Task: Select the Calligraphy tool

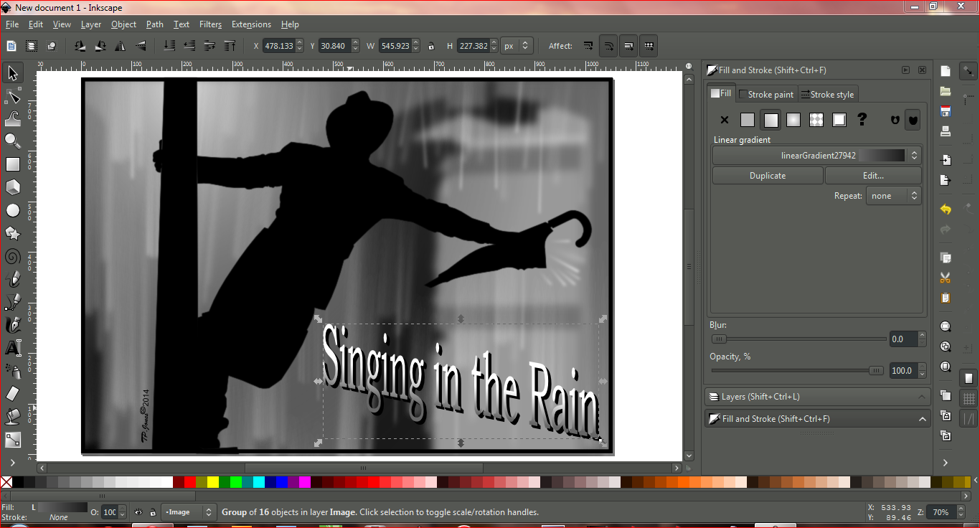Action: click(x=13, y=324)
